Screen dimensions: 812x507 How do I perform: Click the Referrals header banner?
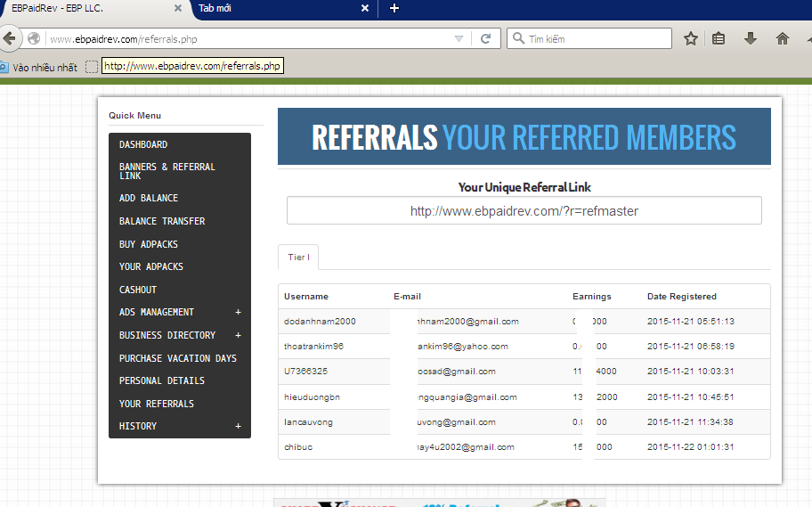click(x=524, y=136)
